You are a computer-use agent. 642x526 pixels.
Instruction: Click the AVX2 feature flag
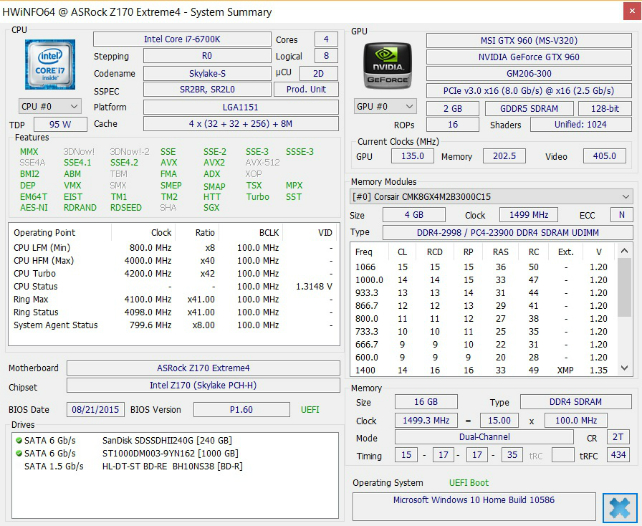pos(214,162)
